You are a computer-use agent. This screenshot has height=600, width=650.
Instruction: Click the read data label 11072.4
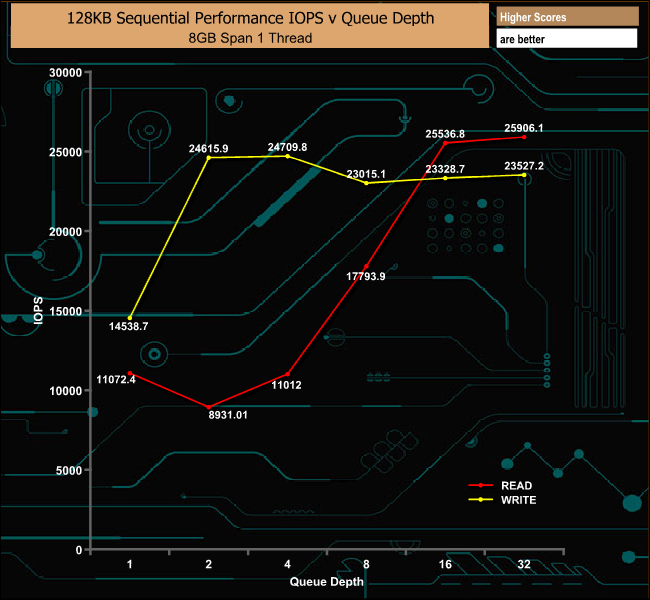tap(116, 380)
